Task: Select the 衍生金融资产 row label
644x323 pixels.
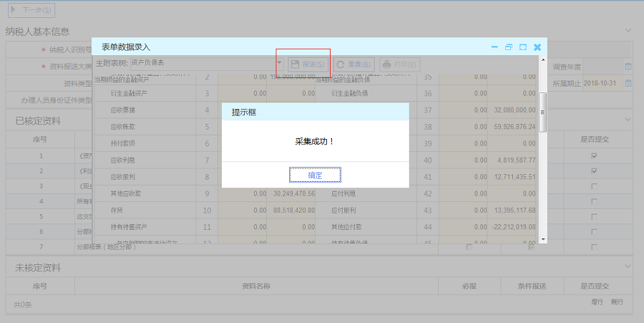Action: 129,93
